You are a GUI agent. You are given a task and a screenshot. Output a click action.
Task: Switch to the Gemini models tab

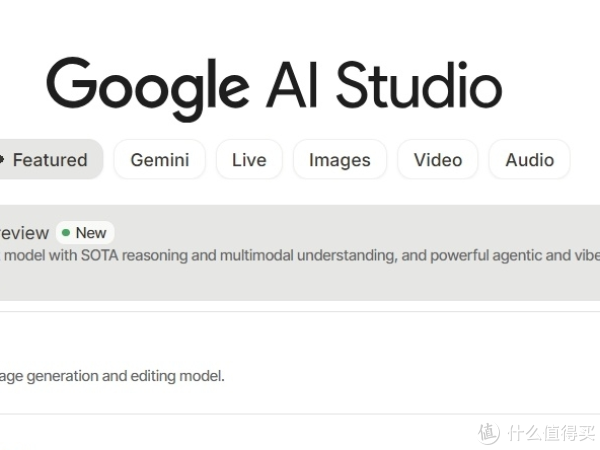(159, 160)
